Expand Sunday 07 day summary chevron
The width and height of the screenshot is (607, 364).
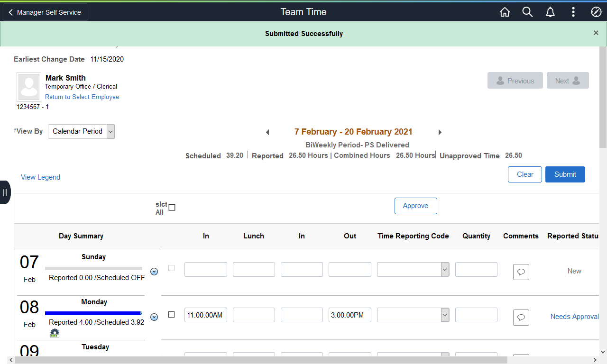(154, 272)
